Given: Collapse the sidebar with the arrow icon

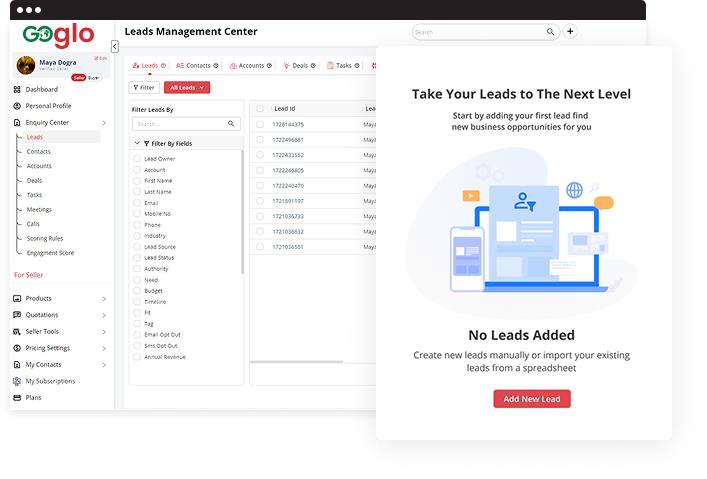Looking at the screenshot, I should [114, 46].
